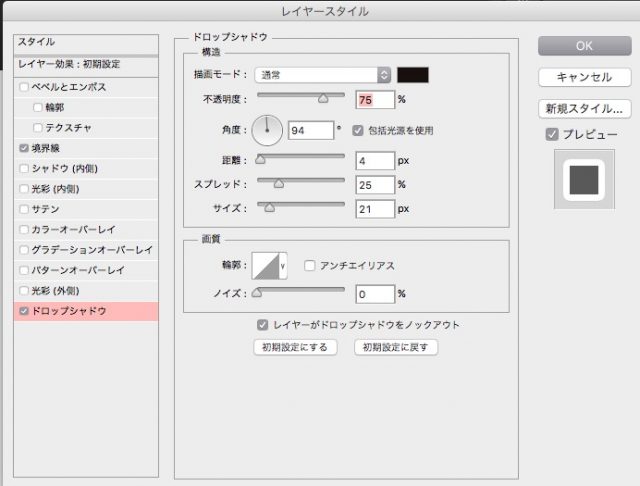Click the black shadow color swatch
640x486 pixels.
pyautogui.click(x=413, y=75)
